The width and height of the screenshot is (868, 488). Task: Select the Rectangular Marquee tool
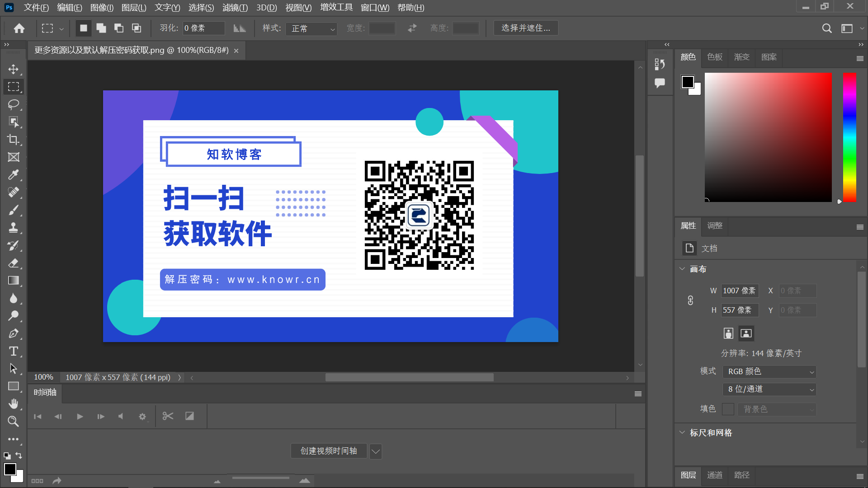pos(14,87)
